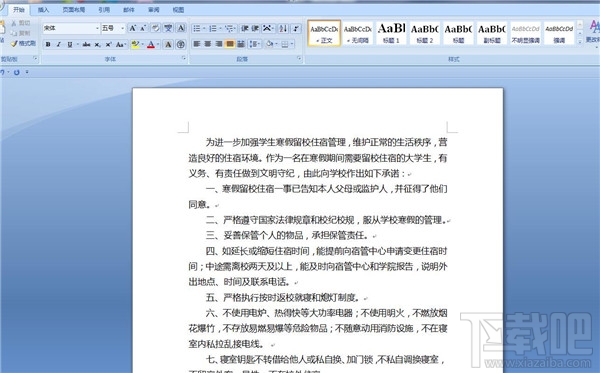Click the Copy (复制) button

(x=20, y=33)
